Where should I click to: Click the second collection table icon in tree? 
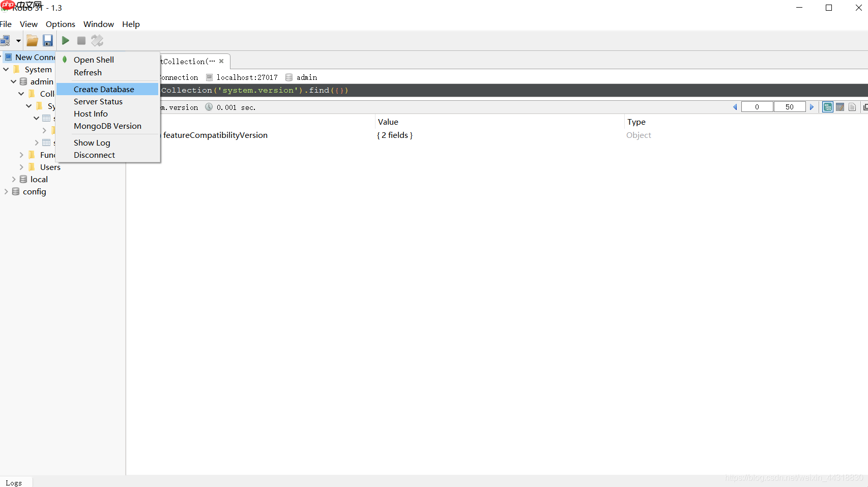[46, 142]
